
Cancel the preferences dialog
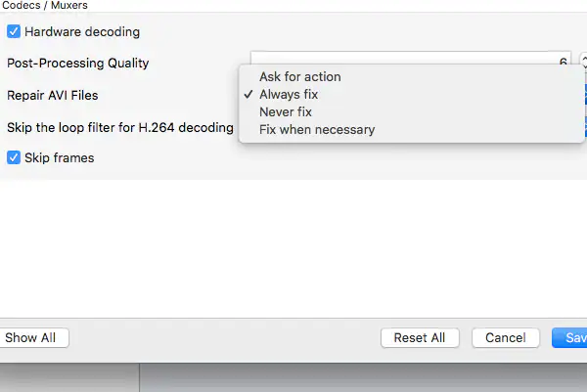point(506,338)
